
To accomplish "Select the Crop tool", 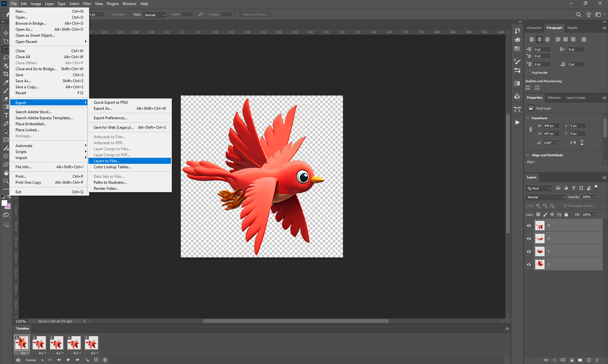I will (x=6, y=74).
